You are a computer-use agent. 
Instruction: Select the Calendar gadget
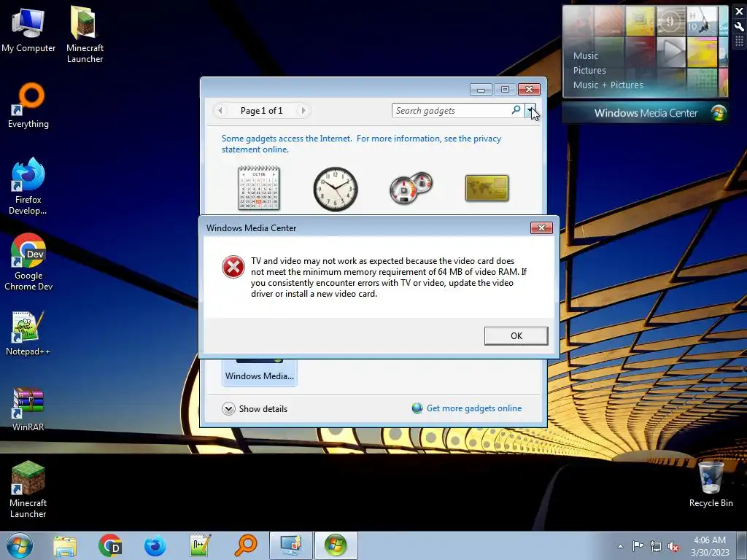[259, 188]
